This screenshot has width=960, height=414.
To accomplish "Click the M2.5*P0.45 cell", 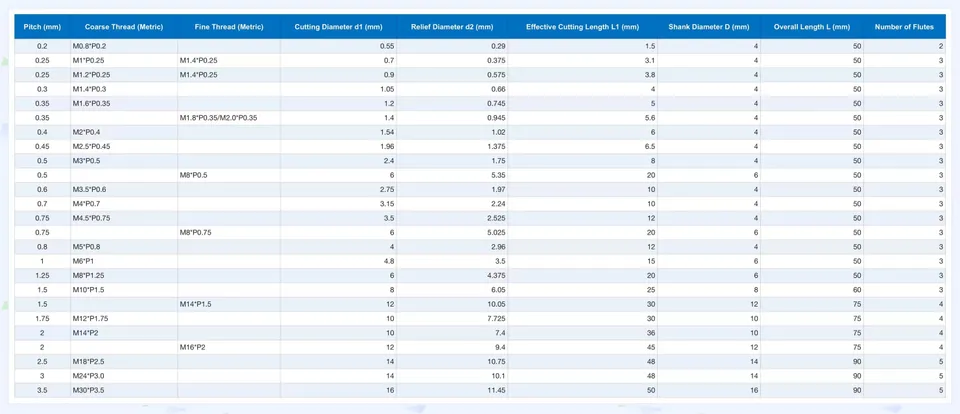I will tap(124, 146).
